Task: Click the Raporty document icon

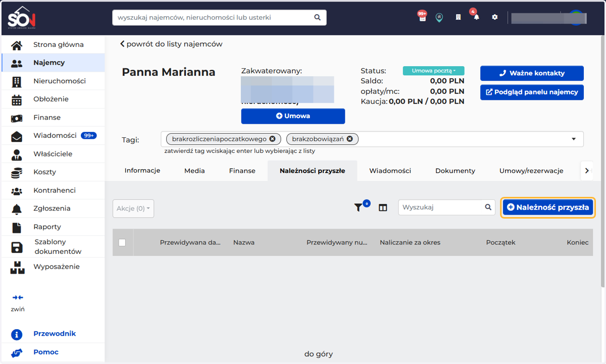Action: pyautogui.click(x=17, y=227)
